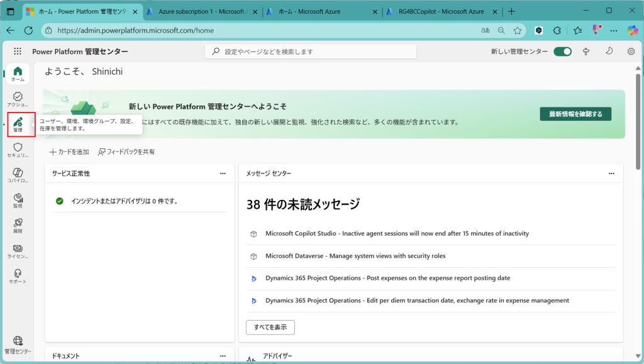Open the Licensing sidebar item

[18, 251]
